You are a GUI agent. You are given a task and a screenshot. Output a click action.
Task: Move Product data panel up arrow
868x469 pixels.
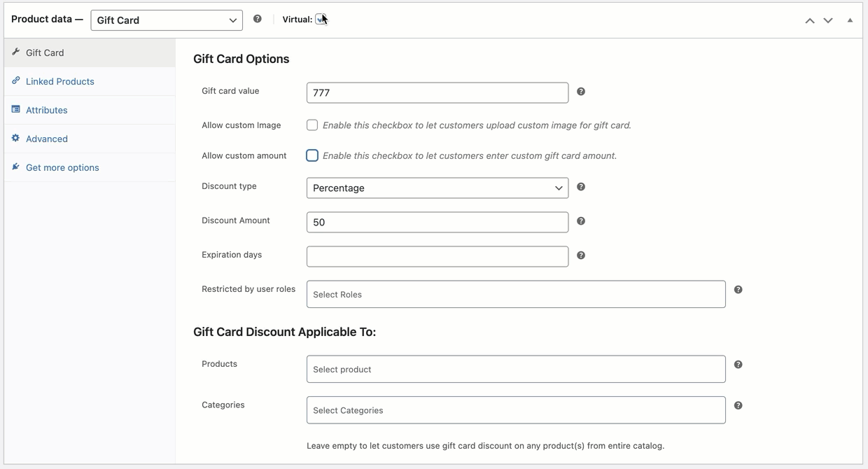810,20
